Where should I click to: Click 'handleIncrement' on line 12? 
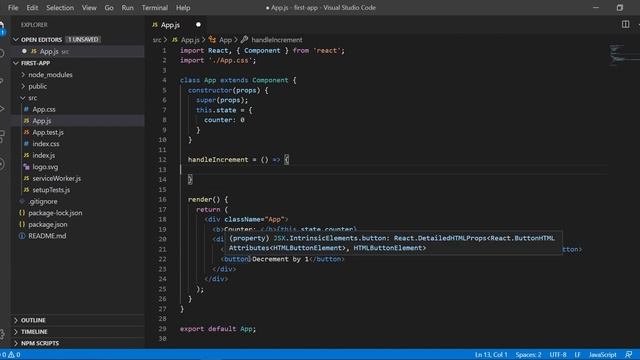[218, 160]
